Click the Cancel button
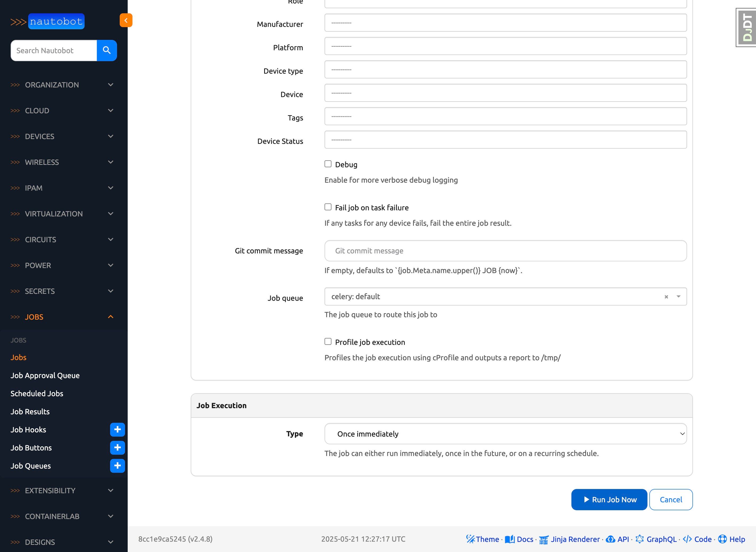The height and width of the screenshot is (552, 756). tap(670, 500)
